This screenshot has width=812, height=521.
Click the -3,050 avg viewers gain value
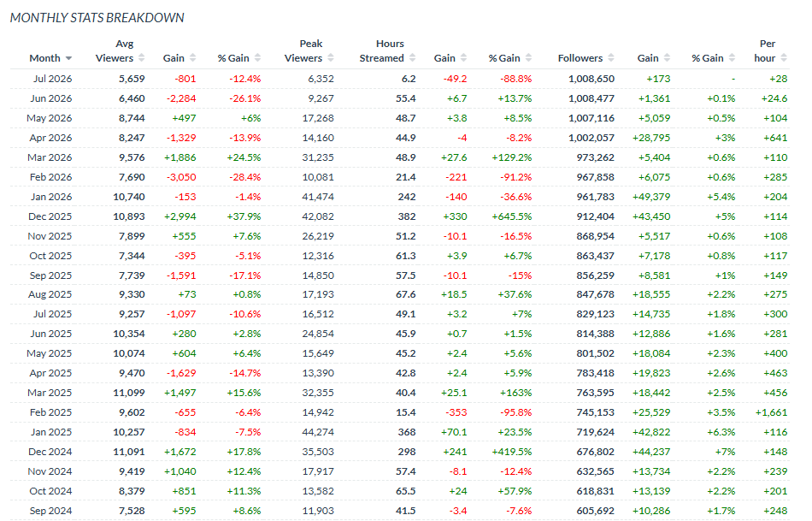click(181, 177)
